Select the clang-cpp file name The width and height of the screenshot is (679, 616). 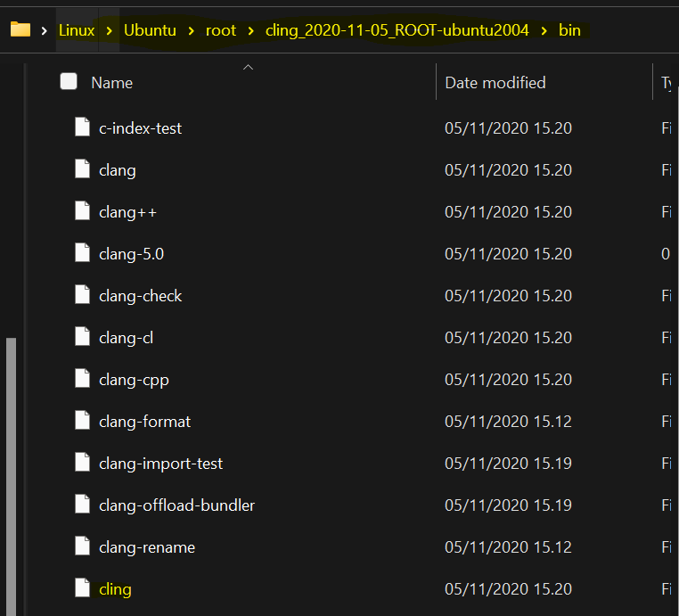coord(134,380)
